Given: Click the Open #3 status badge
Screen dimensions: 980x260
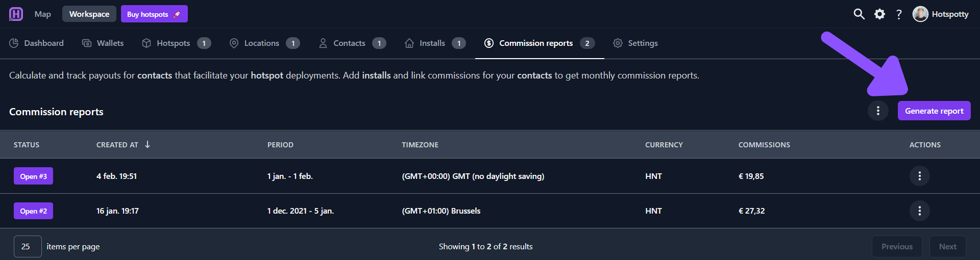Looking at the screenshot, I should (x=33, y=176).
